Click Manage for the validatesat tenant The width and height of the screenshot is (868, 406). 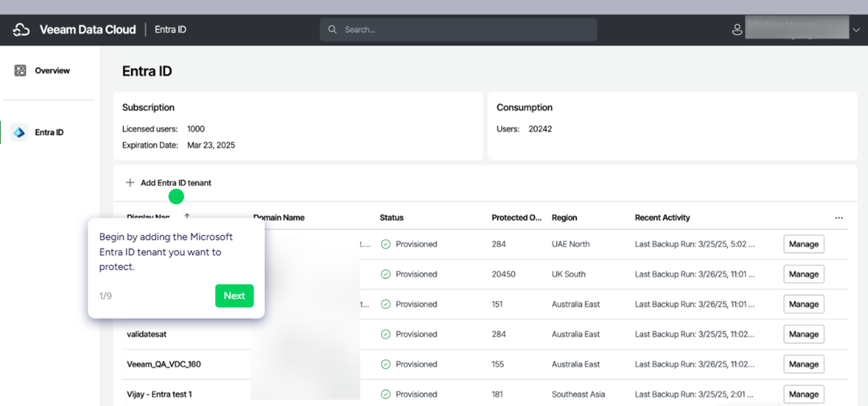(x=804, y=334)
